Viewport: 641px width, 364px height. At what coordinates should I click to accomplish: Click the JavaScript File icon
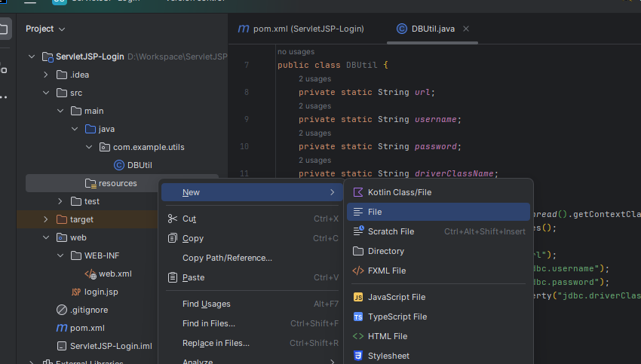[x=358, y=297]
